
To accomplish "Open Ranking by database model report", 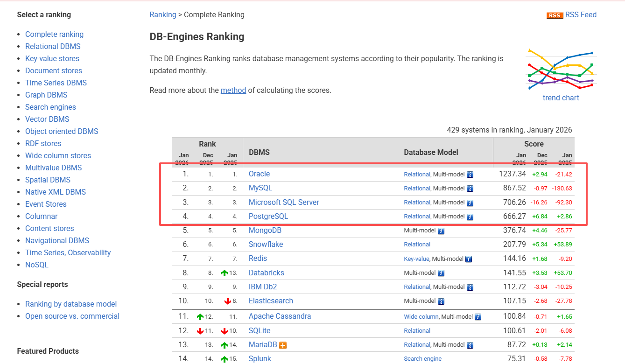I will click(71, 304).
